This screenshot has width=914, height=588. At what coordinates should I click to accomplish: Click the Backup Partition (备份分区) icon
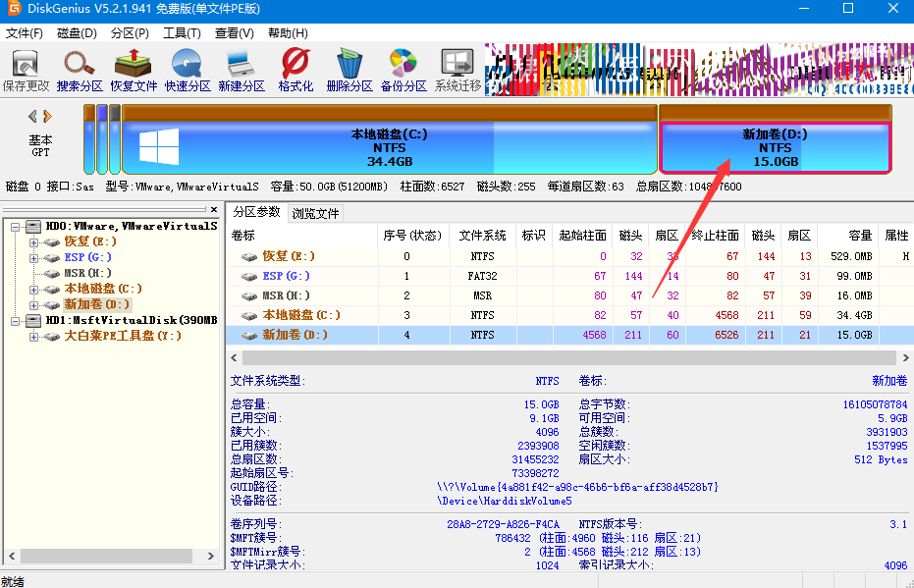(x=403, y=69)
